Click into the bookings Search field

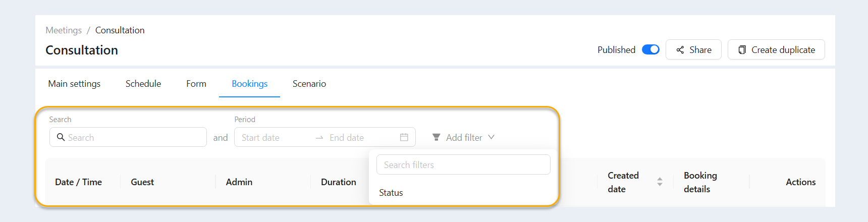128,137
